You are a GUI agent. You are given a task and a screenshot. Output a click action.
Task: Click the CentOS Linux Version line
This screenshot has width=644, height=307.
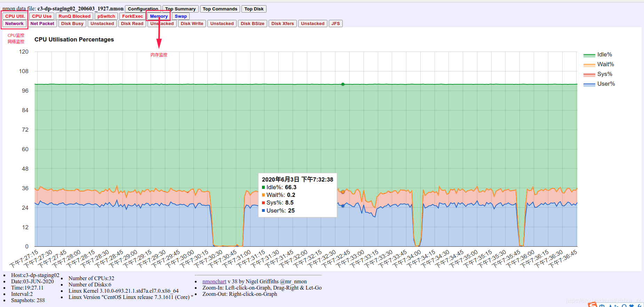(x=130, y=297)
